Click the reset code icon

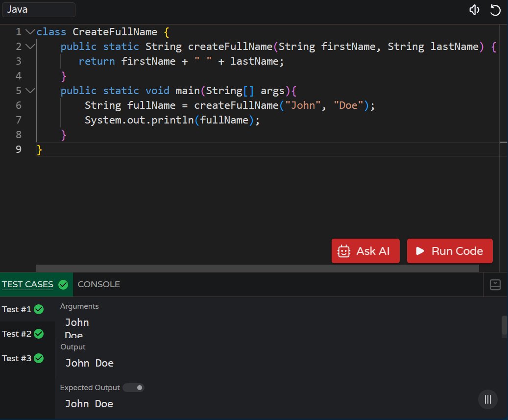[x=495, y=9]
